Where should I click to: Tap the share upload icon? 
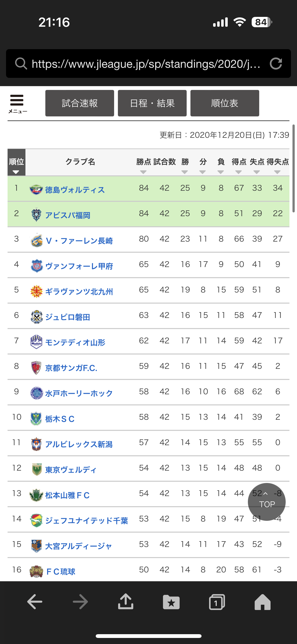(126, 601)
